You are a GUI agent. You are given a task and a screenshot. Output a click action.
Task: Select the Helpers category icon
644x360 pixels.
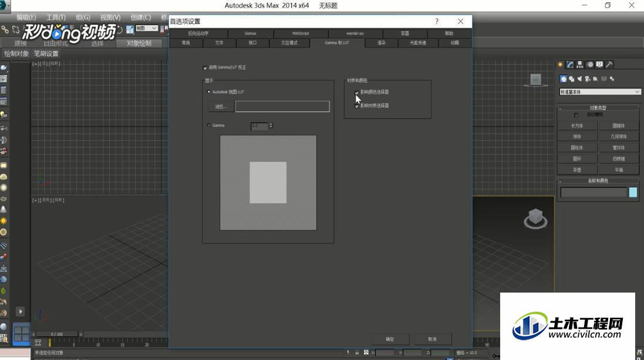point(595,79)
